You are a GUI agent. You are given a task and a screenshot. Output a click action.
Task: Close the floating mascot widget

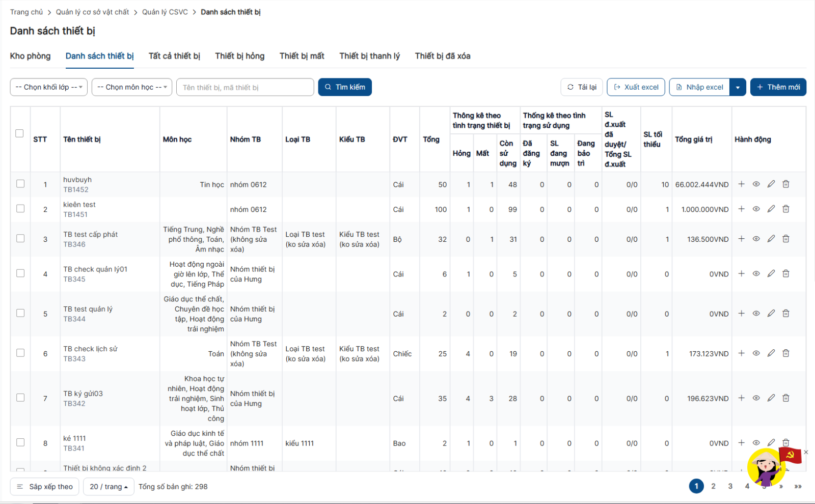pos(806,452)
